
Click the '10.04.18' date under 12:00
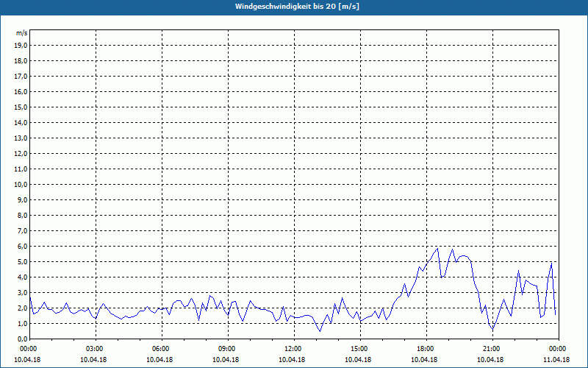pyautogui.click(x=292, y=360)
